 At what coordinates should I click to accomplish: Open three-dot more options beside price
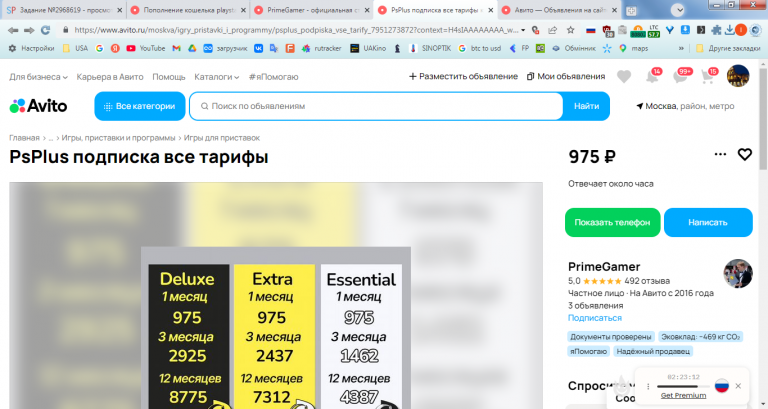[x=720, y=154]
